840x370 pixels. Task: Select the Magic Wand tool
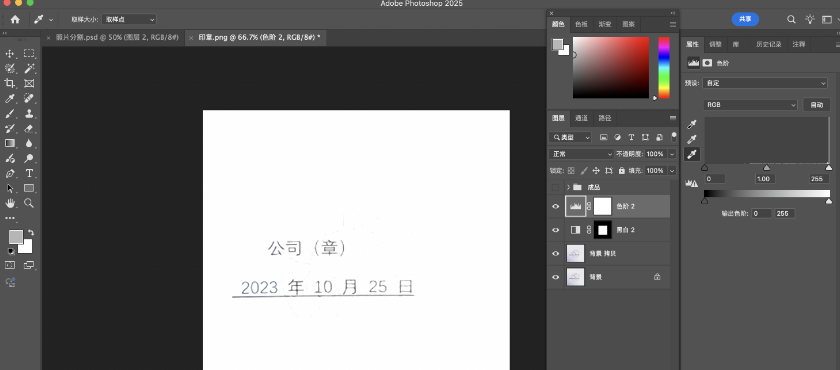click(x=29, y=69)
